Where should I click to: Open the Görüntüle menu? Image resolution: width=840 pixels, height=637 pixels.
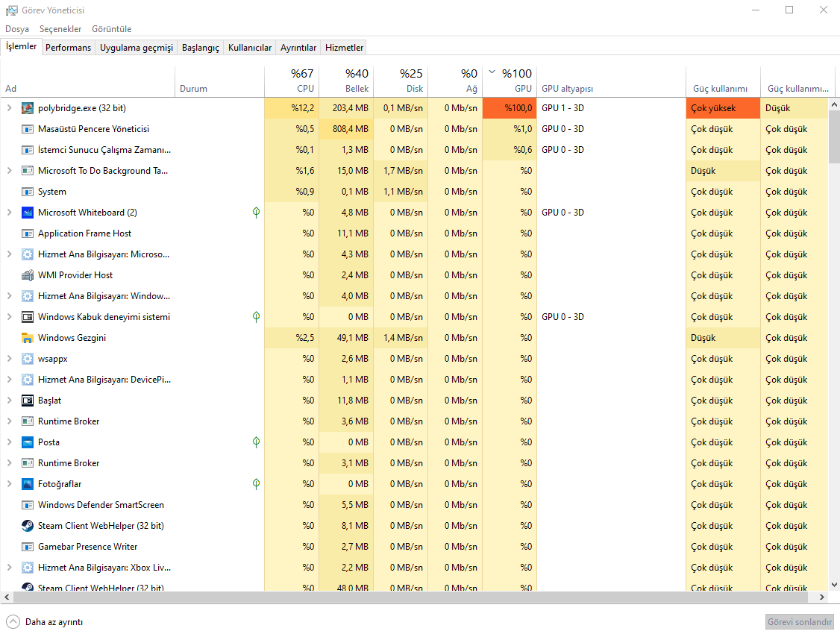tap(111, 29)
